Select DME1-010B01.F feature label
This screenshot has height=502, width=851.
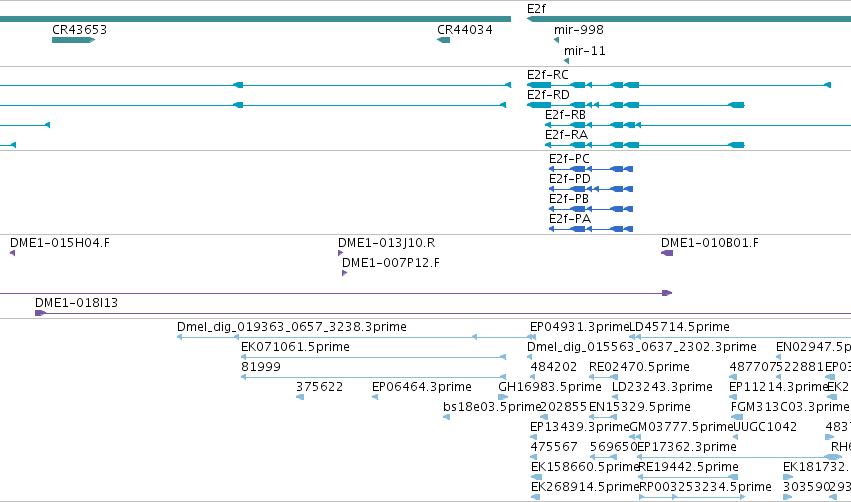click(710, 243)
